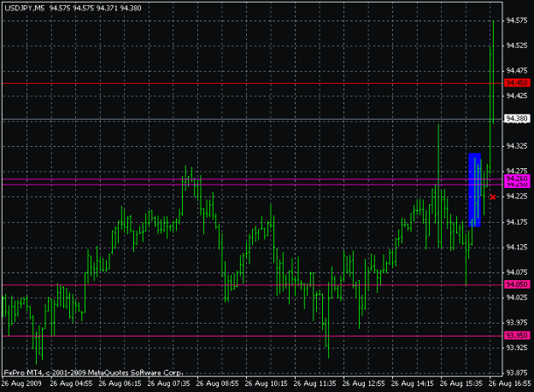The width and height of the screenshot is (534, 392).
Task: Click the OHLC values in chart header
Action: tap(96, 9)
